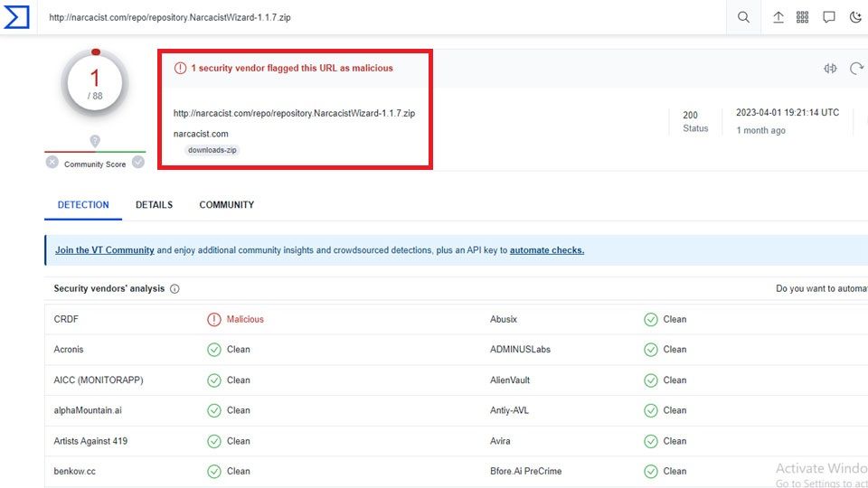
Task: Click the Clean check icon for benkow.cc
Action: coord(213,472)
